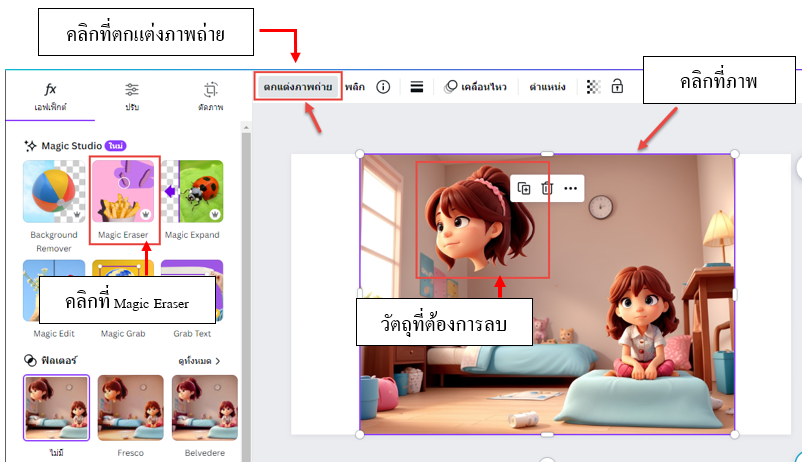
Task: Click the sitting girl in the canvas image
Action: pyautogui.click(x=641, y=322)
